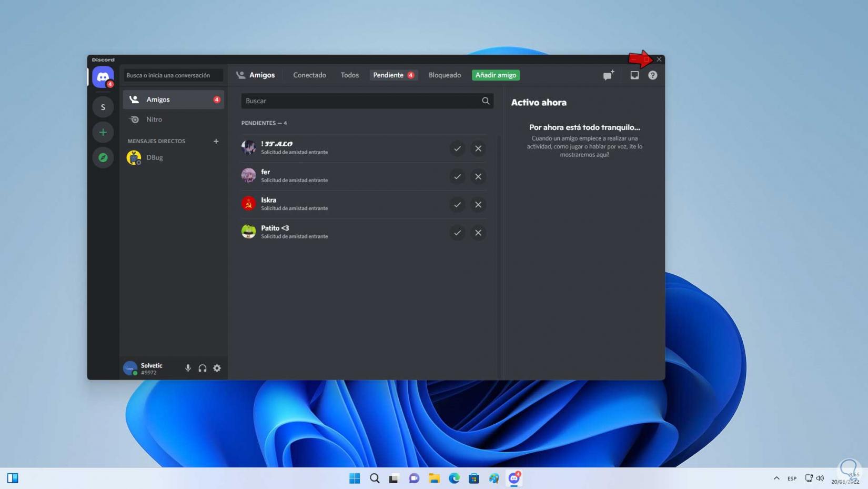Open the Discord home button
The image size is (868, 489).
pos(103,77)
